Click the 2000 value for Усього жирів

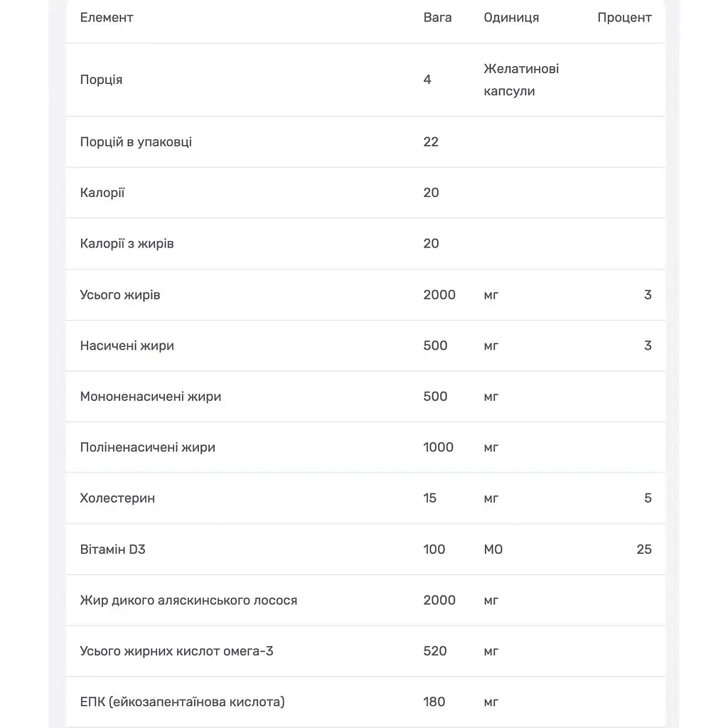(439, 295)
